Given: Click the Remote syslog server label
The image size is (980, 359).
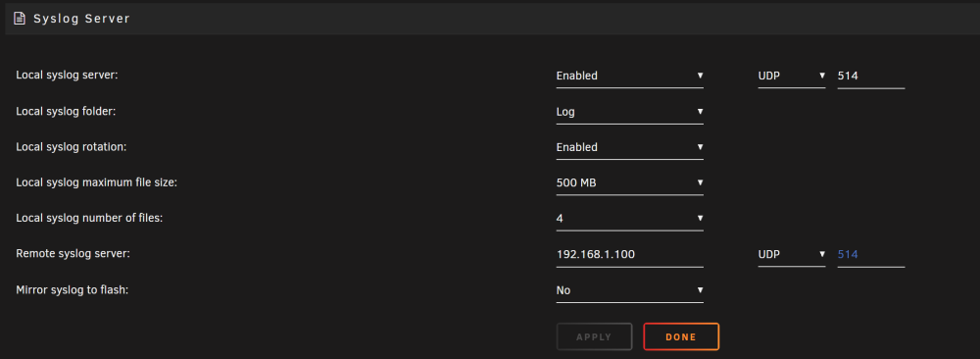Looking at the screenshot, I should [73, 253].
